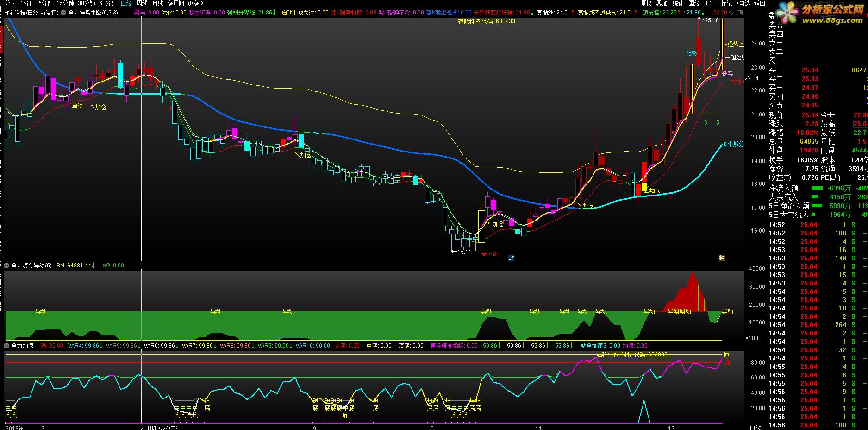Select the 60分钟 period tab

click(x=108, y=3)
